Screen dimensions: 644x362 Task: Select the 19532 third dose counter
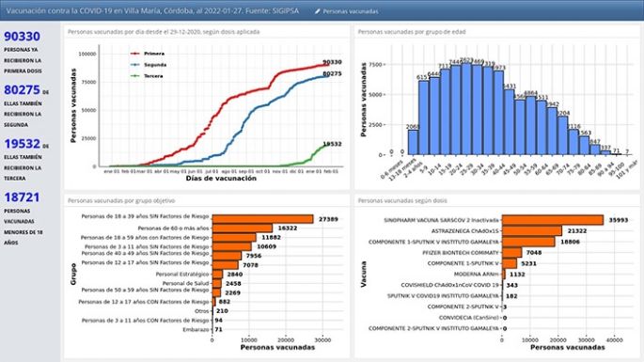23,144
